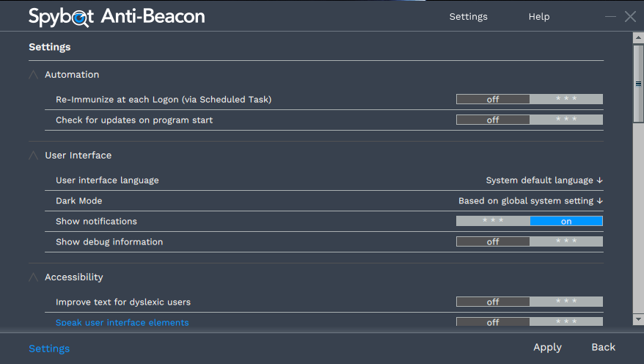Toggle Improve text for dyslexic users

[x=530, y=302]
